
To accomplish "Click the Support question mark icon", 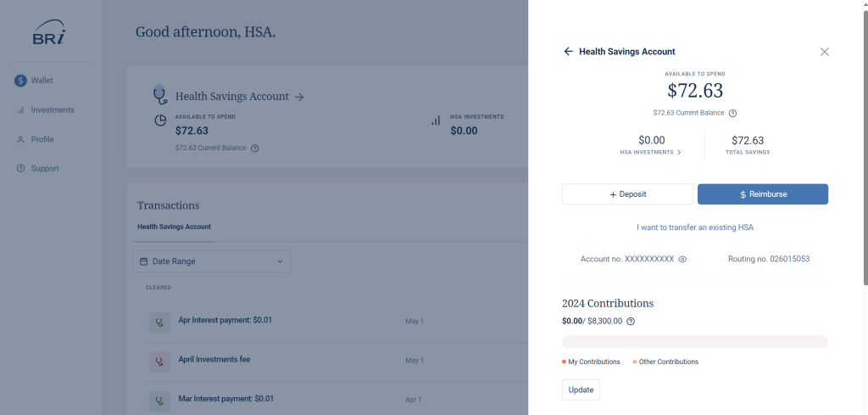I will [x=20, y=168].
